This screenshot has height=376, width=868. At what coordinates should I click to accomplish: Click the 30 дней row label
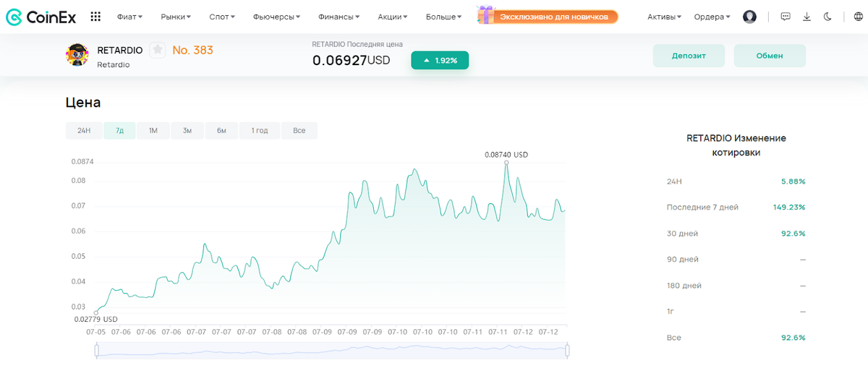682,234
